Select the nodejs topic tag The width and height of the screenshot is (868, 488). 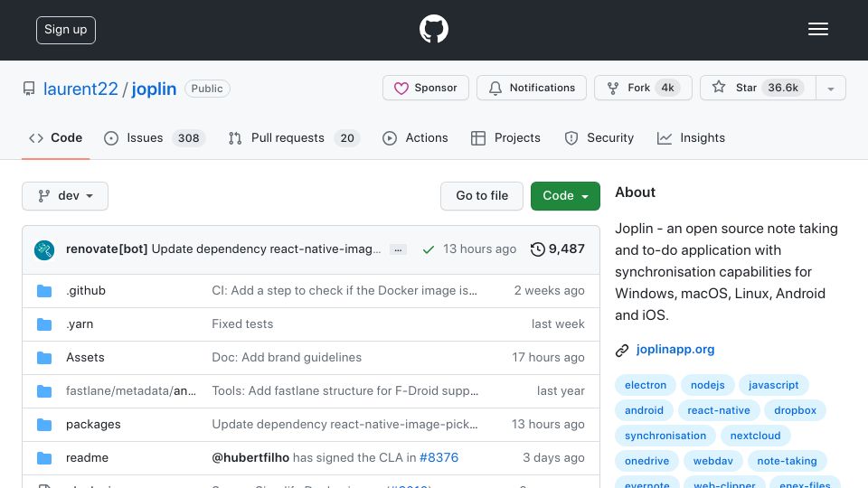tap(707, 385)
